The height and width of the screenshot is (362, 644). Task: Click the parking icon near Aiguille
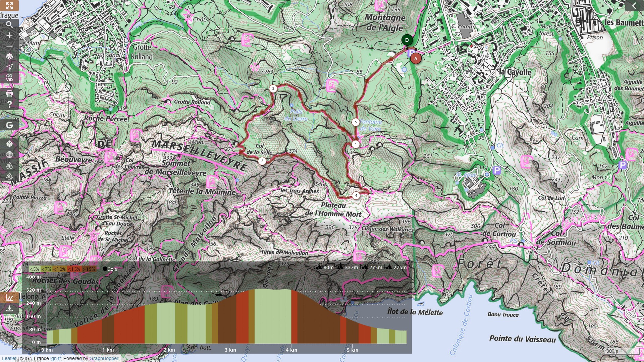623,165
